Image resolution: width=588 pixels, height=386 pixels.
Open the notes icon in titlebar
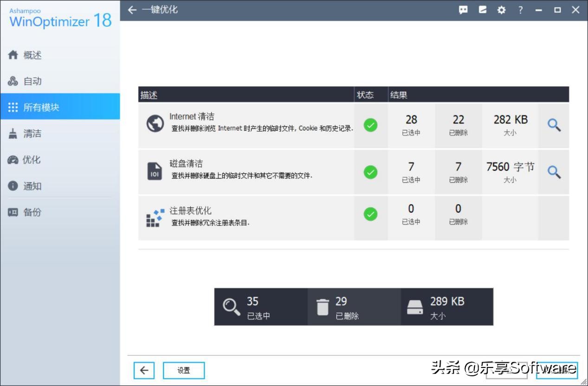tap(482, 9)
